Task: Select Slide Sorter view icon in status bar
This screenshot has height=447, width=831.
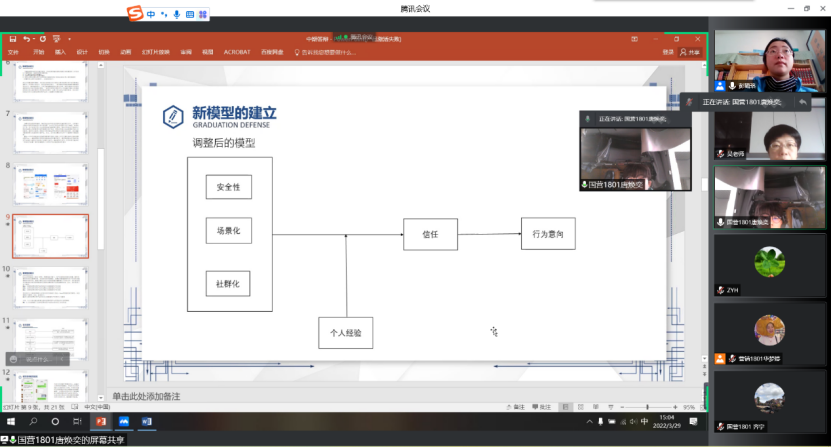Action: pyautogui.click(x=581, y=407)
